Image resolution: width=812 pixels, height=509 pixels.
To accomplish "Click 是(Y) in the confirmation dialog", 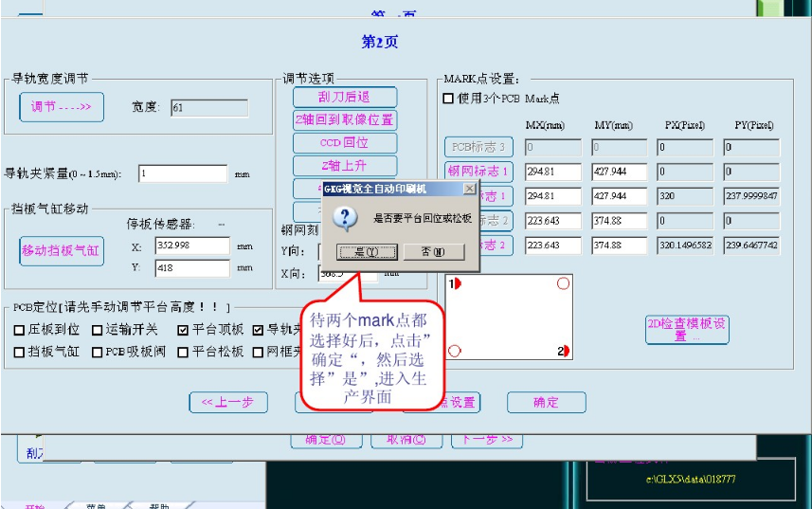I will click(x=359, y=252).
